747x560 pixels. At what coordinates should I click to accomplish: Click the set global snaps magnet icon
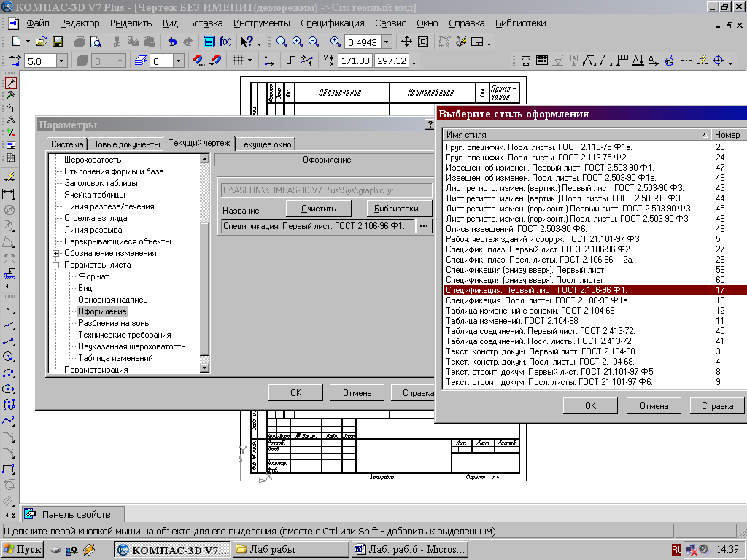point(198,61)
